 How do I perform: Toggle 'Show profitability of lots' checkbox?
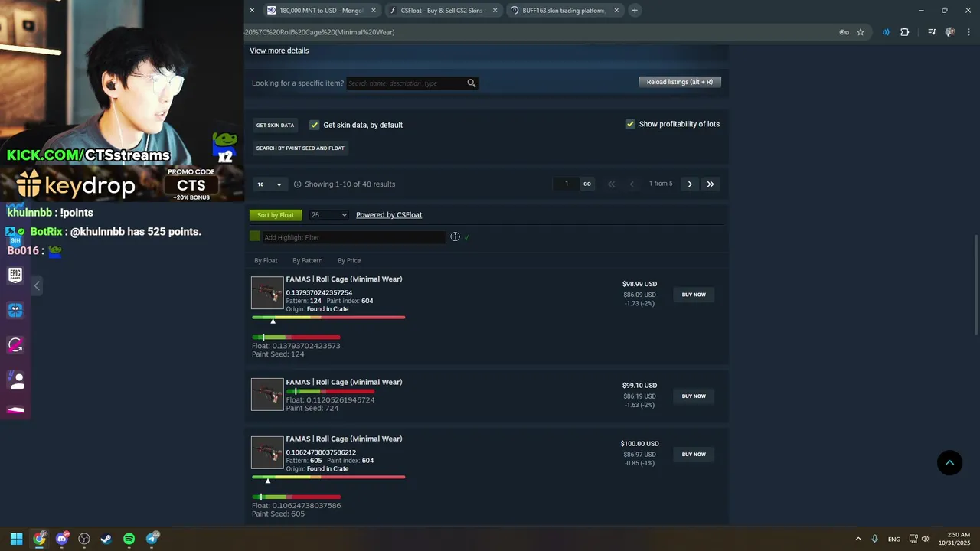[x=630, y=124]
